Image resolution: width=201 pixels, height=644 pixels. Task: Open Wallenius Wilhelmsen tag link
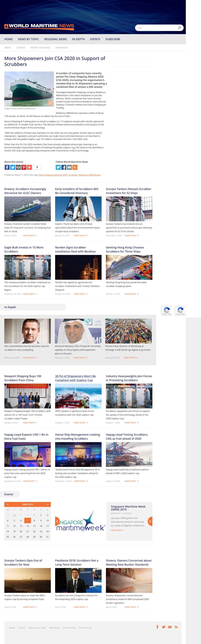click(90, 175)
